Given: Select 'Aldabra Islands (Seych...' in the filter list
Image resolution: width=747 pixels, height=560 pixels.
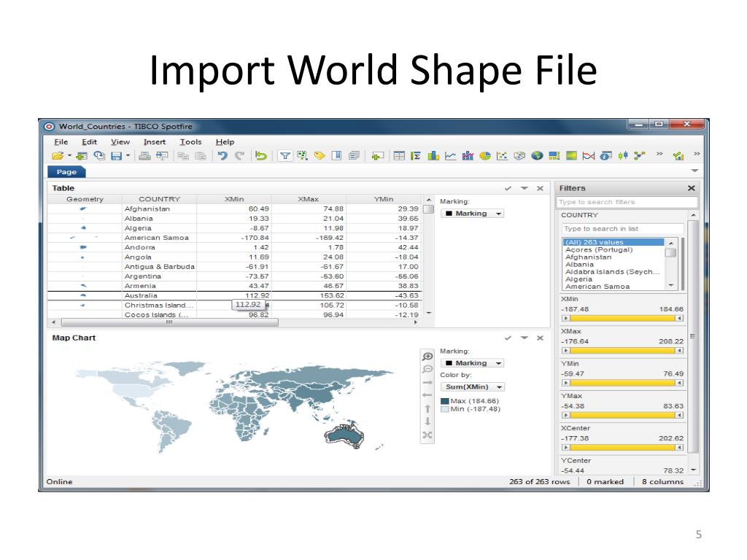Looking at the screenshot, I should [x=614, y=272].
